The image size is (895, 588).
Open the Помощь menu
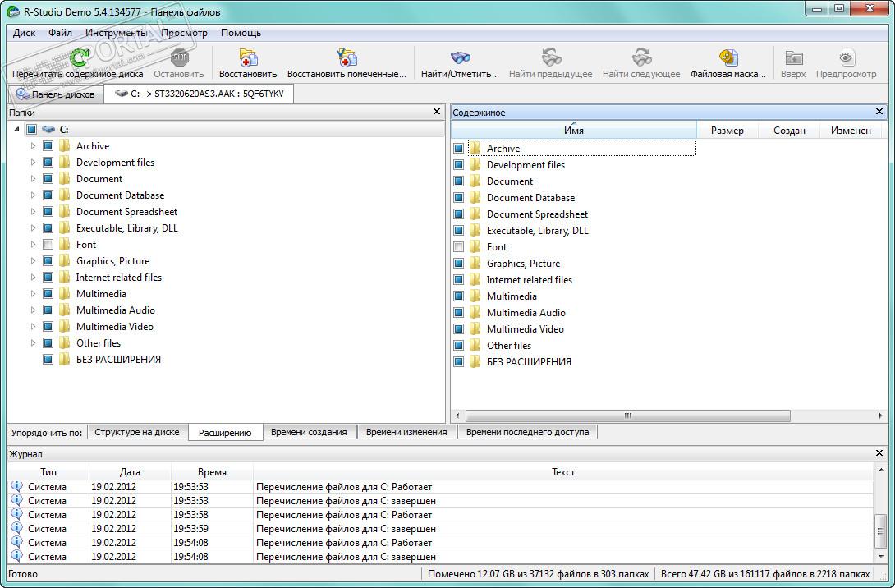coord(241,33)
